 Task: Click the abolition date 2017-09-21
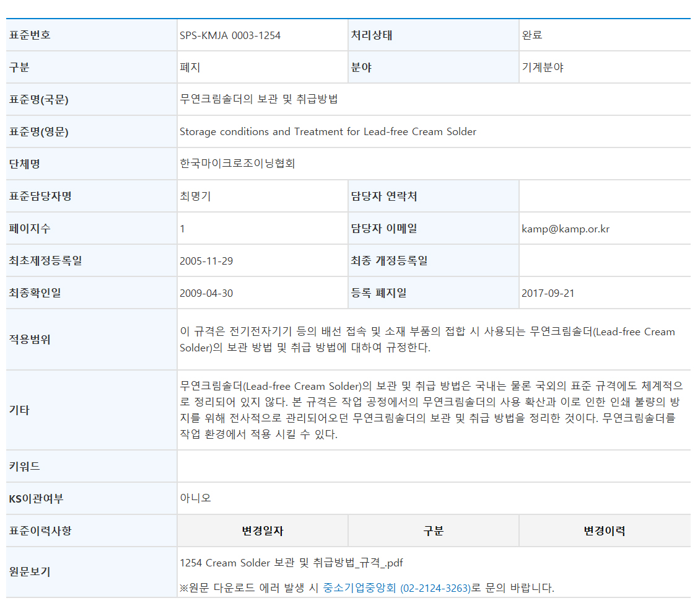click(548, 293)
